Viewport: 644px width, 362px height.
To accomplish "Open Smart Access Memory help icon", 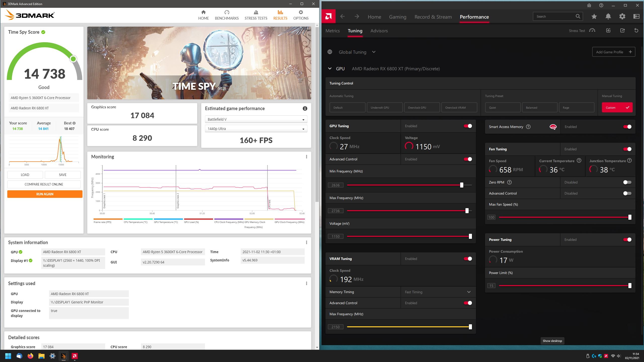I will (528, 127).
